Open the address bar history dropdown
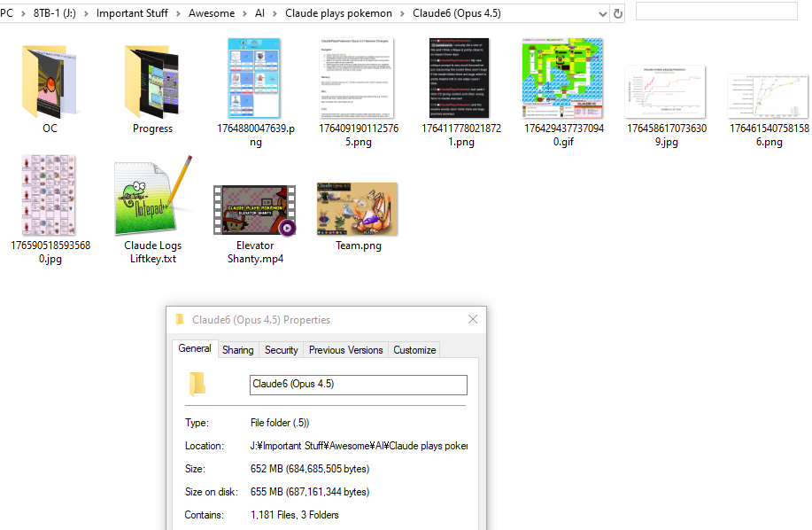The image size is (812, 530). 602,14
